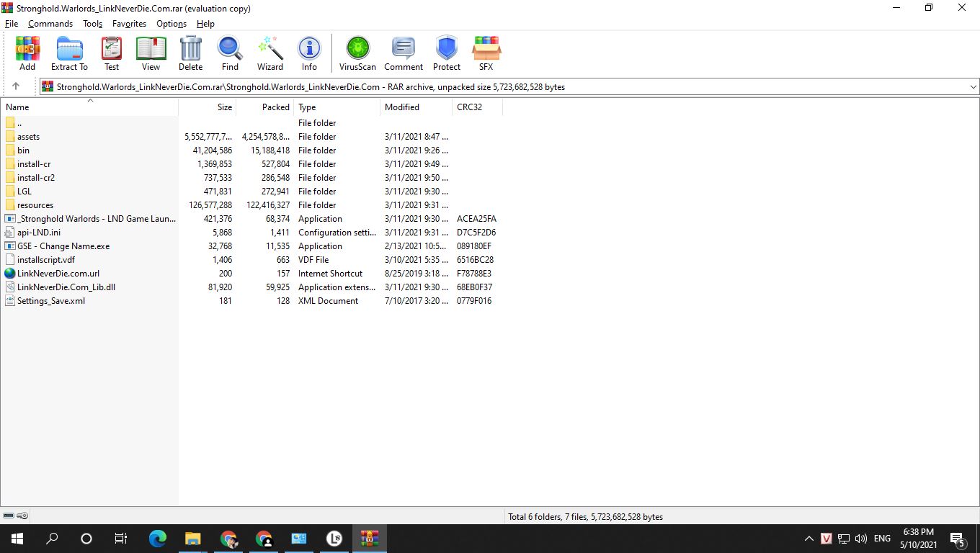Go up one folder level arrow

16,86
